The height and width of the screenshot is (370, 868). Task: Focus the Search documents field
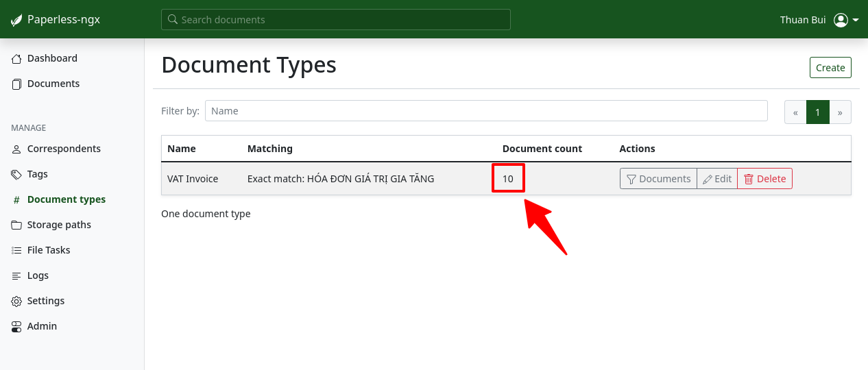pos(336,20)
